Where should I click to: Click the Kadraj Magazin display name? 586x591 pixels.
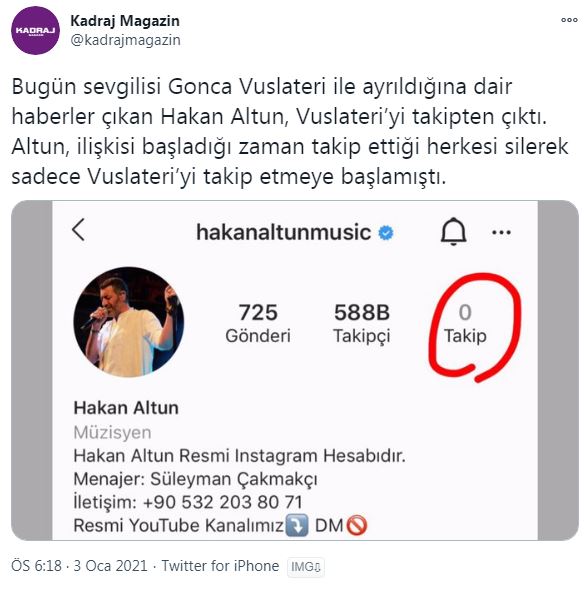125,21
